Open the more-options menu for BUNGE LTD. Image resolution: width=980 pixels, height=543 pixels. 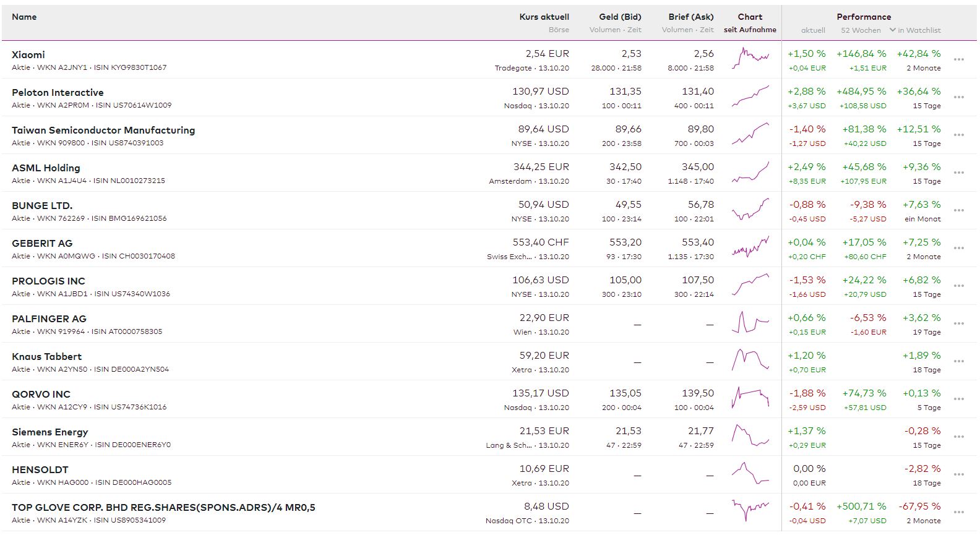point(958,211)
